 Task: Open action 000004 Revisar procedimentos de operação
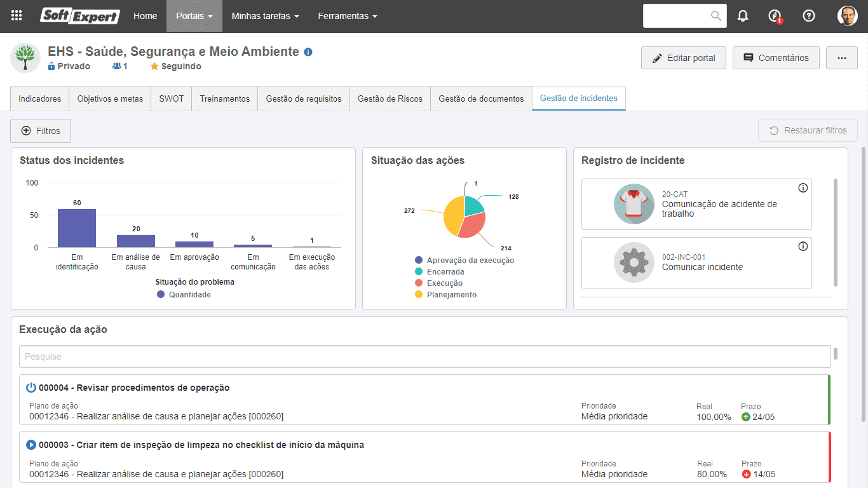coord(424,400)
